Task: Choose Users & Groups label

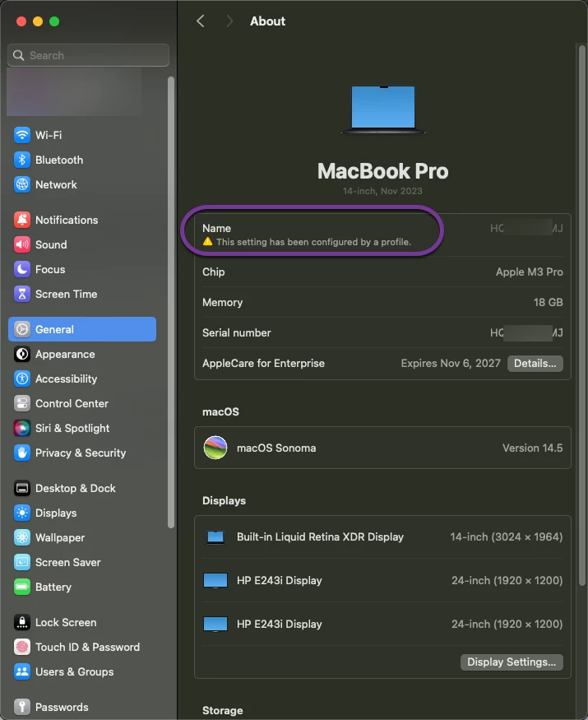Action: [74, 671]
